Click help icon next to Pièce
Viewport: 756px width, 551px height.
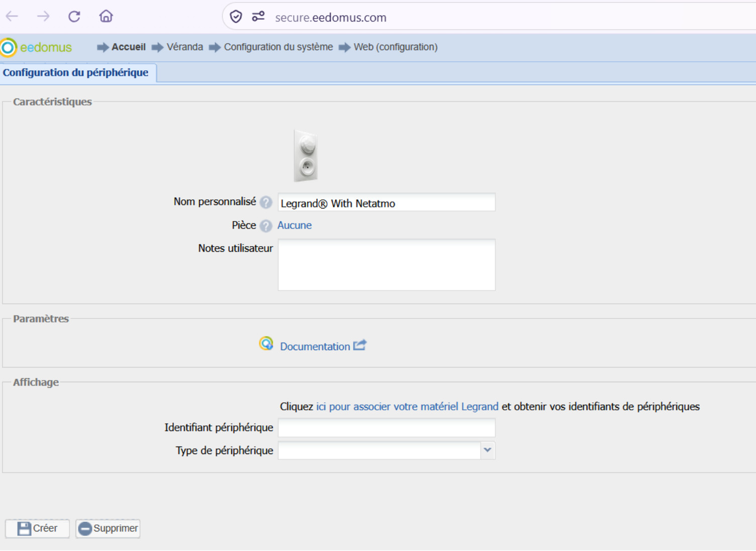[x=266, y=226]
